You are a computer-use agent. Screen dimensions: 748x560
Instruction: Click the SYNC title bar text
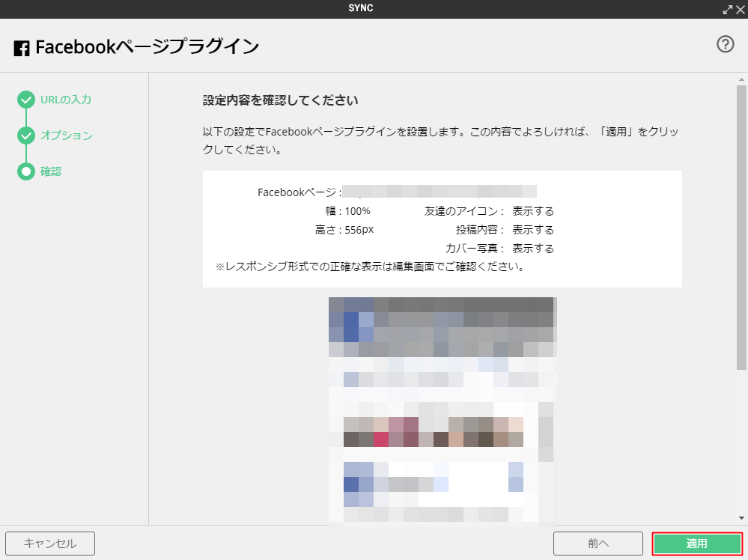[361, 8]
